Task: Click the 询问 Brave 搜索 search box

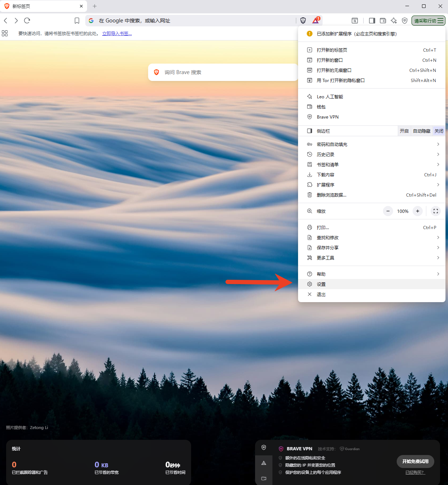Action: (x=223, y=72)
